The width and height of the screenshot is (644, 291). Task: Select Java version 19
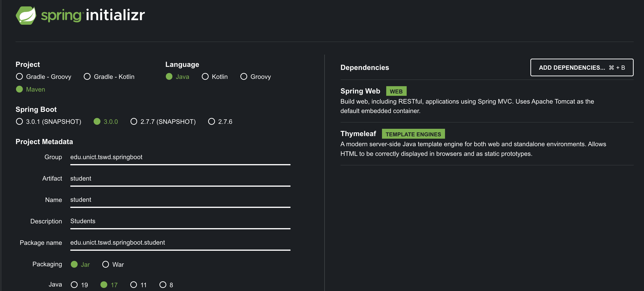[74, 285]
